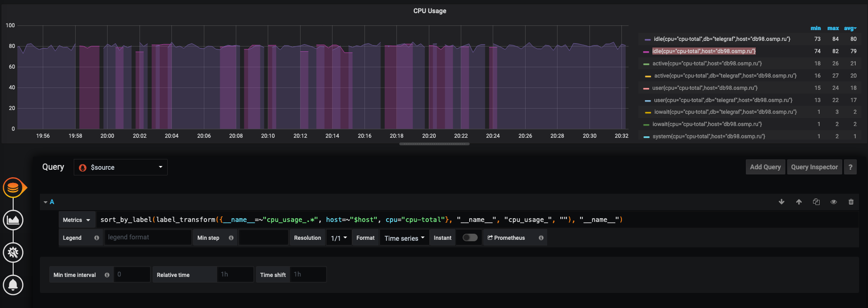Open the query help question mark button
Screen dimensions: 868x308
tap(850, 167)
